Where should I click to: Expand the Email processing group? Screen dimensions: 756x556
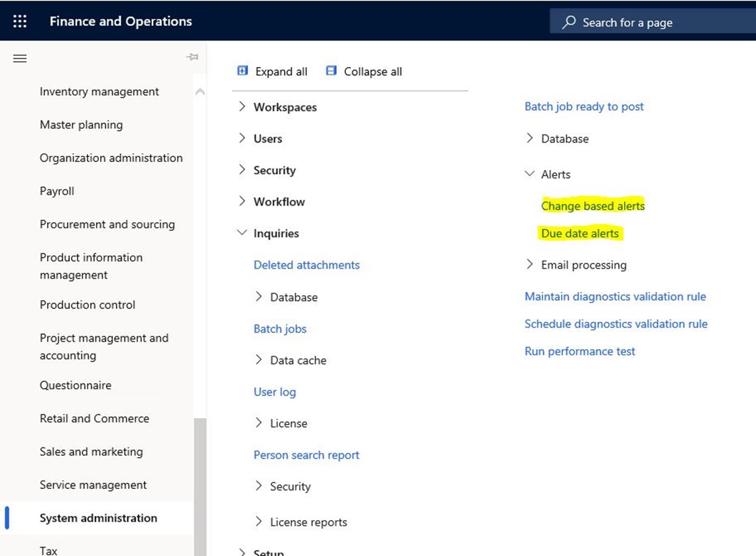pos(529,265)
